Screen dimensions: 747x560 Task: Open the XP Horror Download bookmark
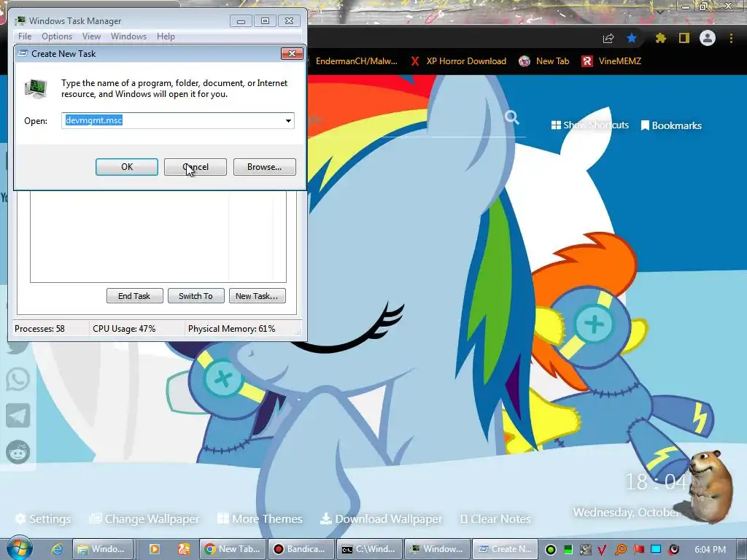(x=458, y=61)
